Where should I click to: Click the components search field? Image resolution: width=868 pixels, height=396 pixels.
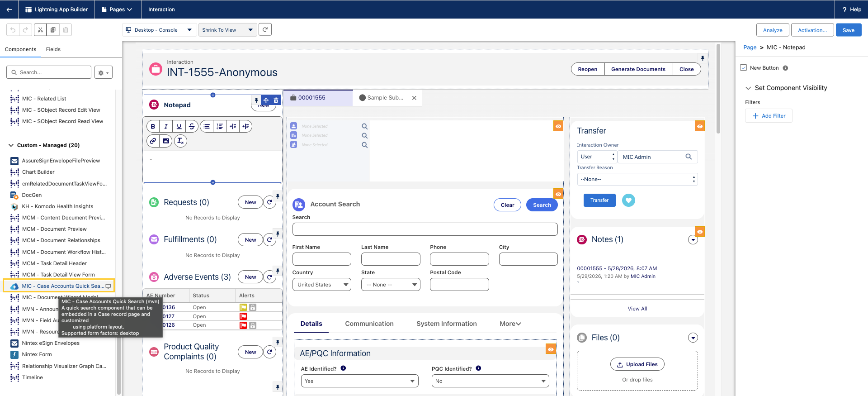pyautogui.click(x=49, y=72)
